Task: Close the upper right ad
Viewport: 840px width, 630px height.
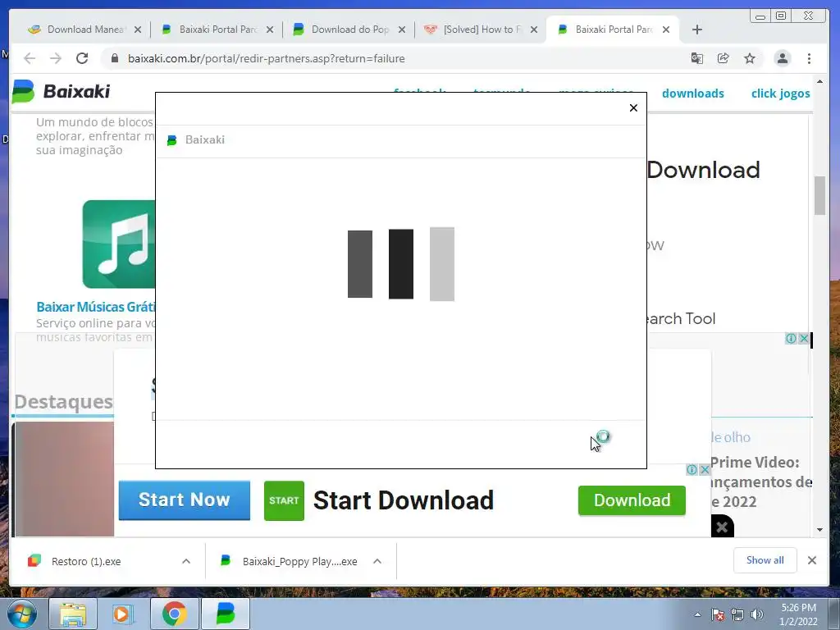Action: (x=804, y=339)
